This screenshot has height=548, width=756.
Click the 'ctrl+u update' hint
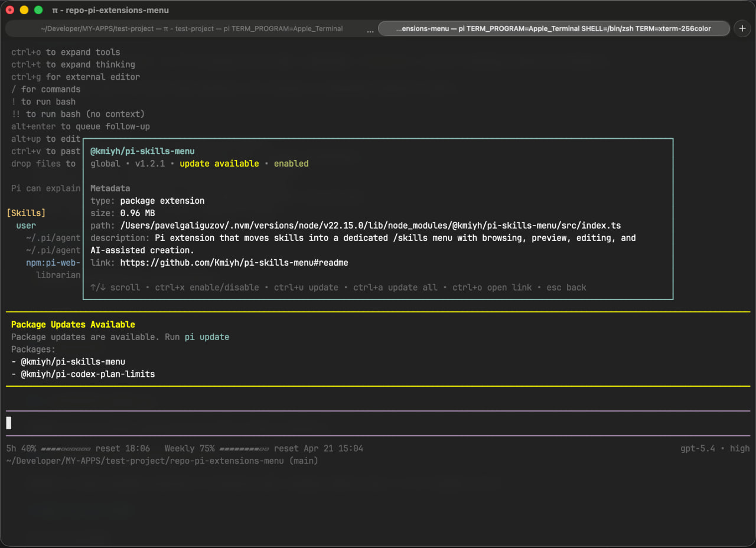306,288
